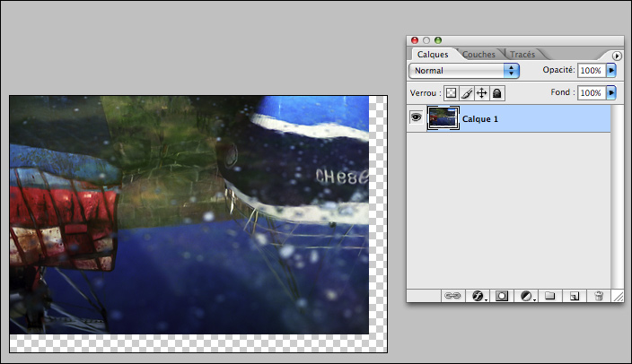Switch to the Tracés tab
Viewport: 632px width, 364px height.
(522, 55)
